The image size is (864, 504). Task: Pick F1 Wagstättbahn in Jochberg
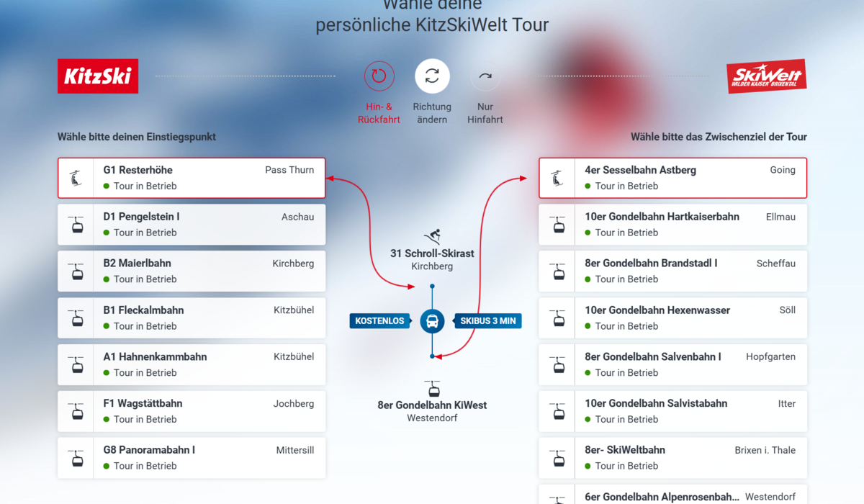pyautogui.click(x=209, y=411)
